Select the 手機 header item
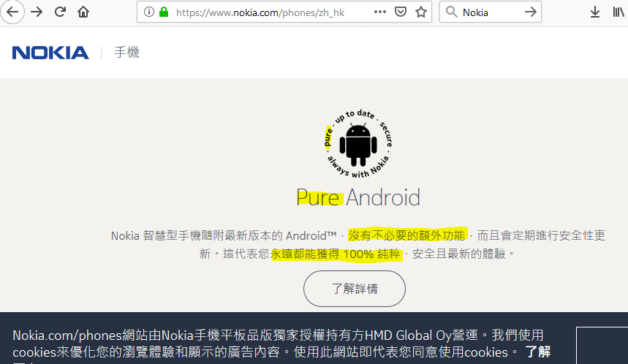This screenshot has width=628, height=364. [x=126, y=53]
